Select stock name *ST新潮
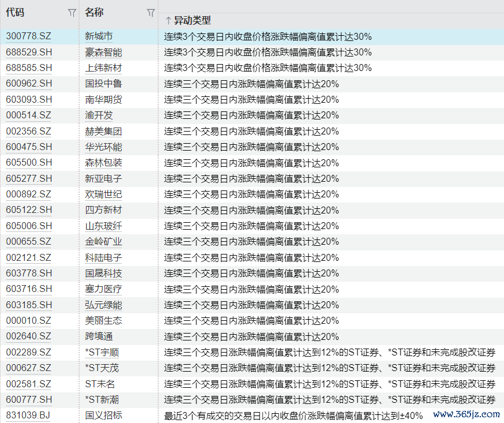This screenshot has width=504, height=423. (x=102, y=399)
